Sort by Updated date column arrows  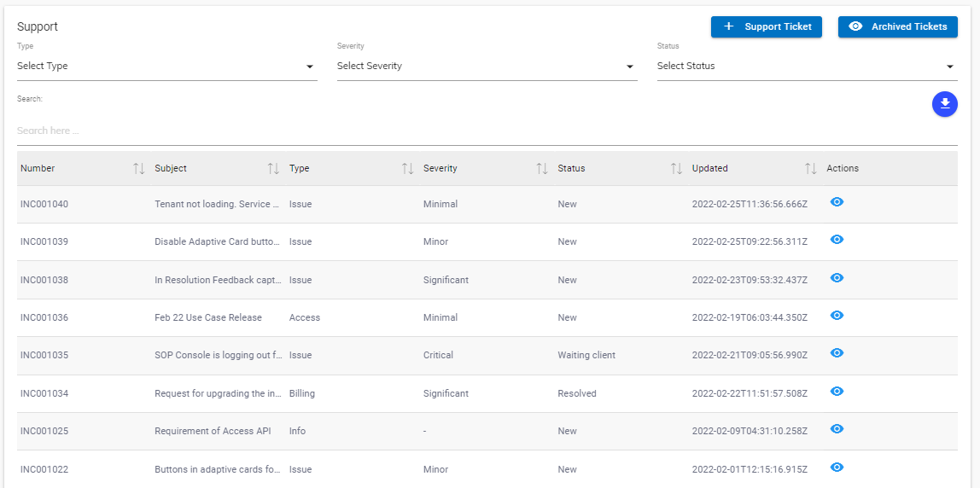[811, 169]
